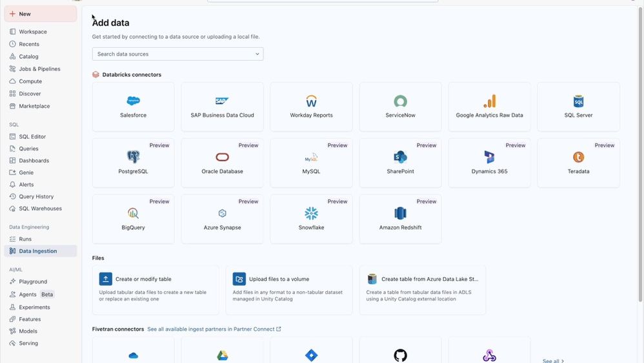Click Upload files to a volume
The width and height of the screenshot is (644, 363).
click(x=289, y=290)
